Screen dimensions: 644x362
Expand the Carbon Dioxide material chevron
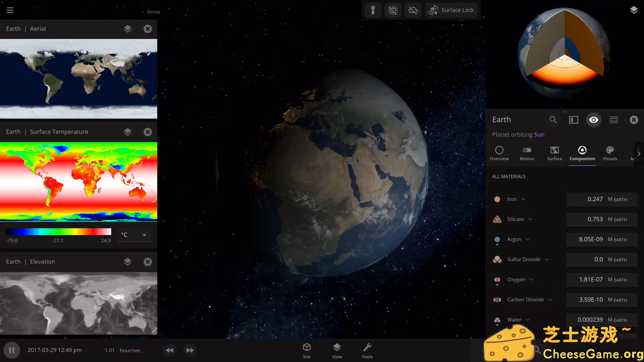click(550, 300)
